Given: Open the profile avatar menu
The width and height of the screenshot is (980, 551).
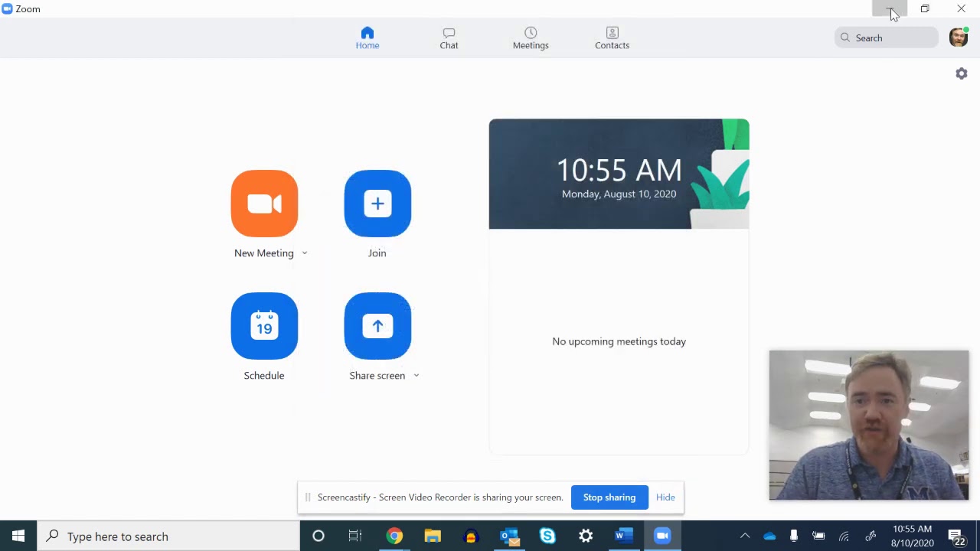Looking at the screenshot, I should 959,37.
